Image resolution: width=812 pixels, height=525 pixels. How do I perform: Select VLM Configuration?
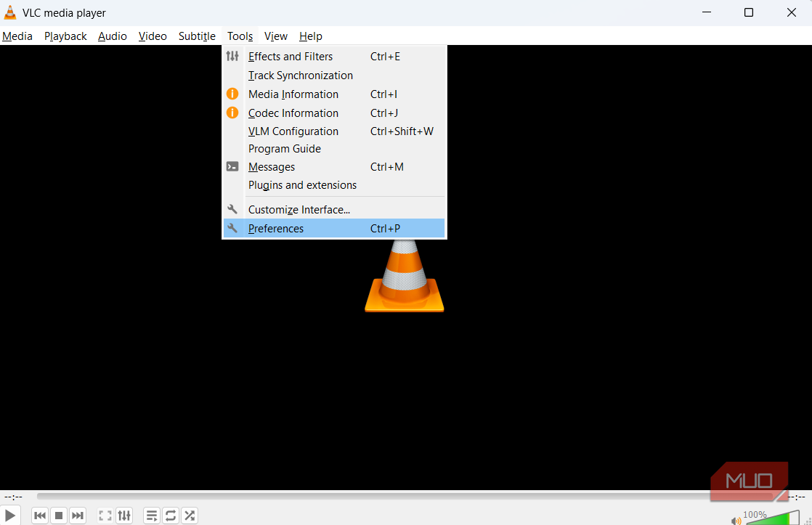click(x=334, y=131)
